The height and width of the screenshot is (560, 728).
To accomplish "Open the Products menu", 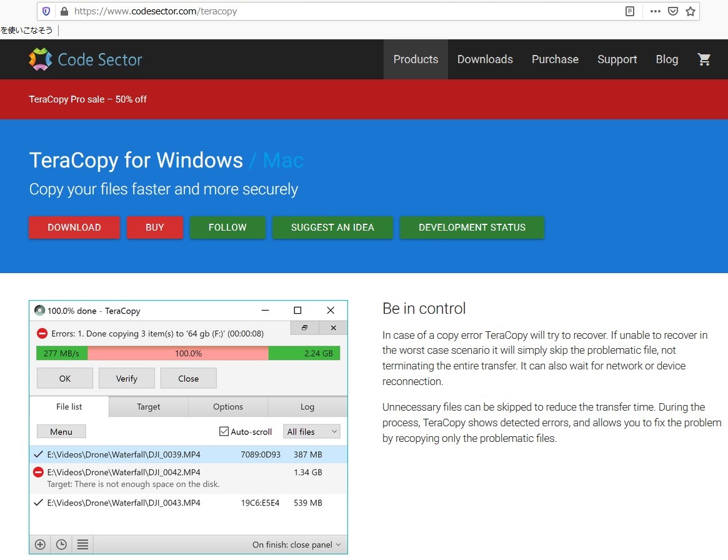I will pyautogui.click(x=416, y=59).
